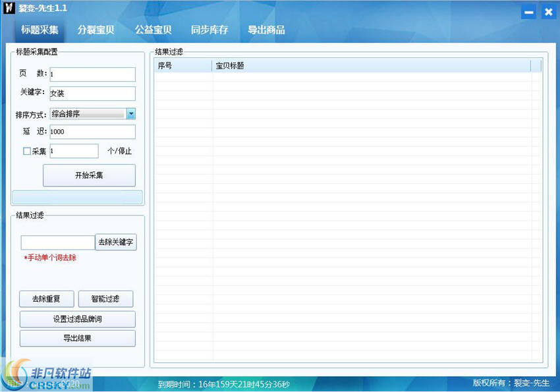The width and height of the screenshot is (560, 392).
Task: Click the 去除重复 button to remove duplicates
Action: 46,298
